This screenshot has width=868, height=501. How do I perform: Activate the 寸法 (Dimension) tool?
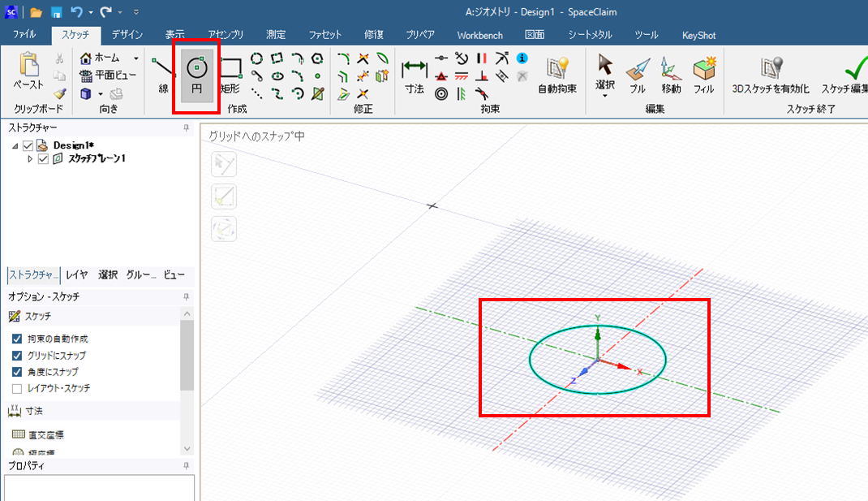click(414, 75)
